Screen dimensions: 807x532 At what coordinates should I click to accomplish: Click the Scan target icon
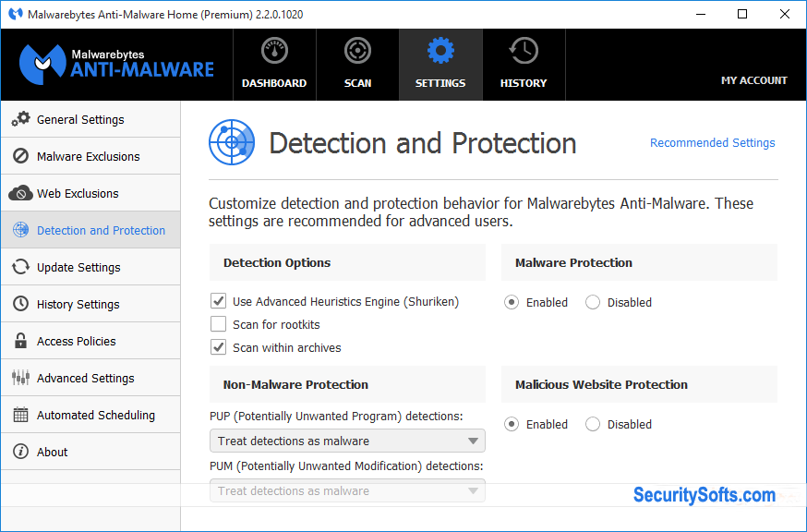357,51
